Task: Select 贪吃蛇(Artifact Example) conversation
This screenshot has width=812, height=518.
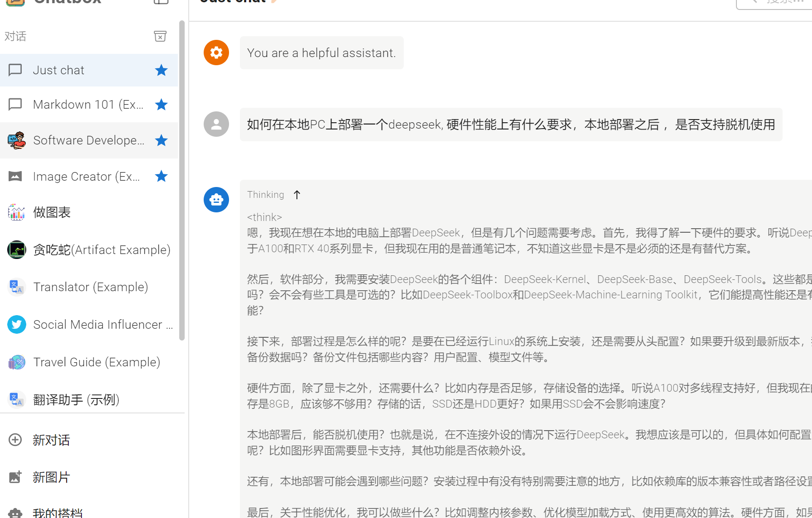Action: tap(89, 249)
